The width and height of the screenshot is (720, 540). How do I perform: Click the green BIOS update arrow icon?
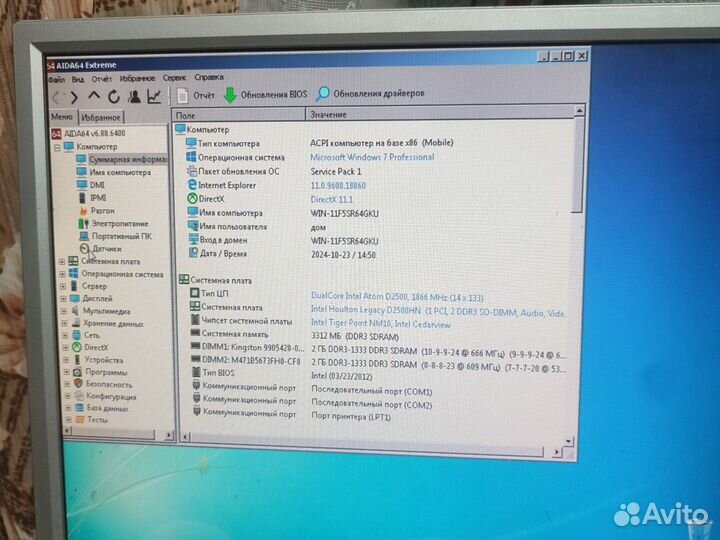click(x=230, y=95)
